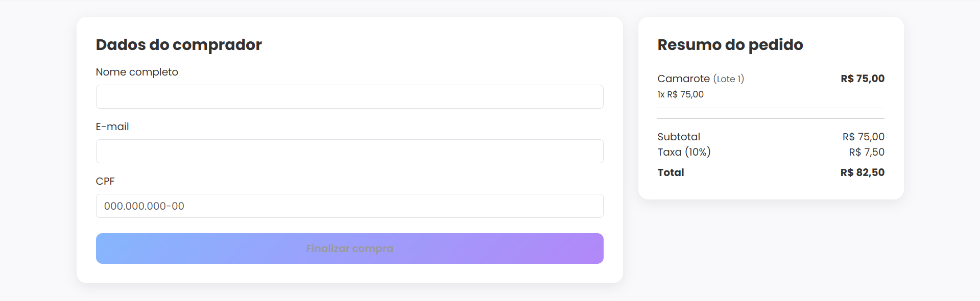Click the CPF field with 000.000.000-00 placeholder
Screen dimensions: 980x301
pyautogui.click(x=349, y=206)
